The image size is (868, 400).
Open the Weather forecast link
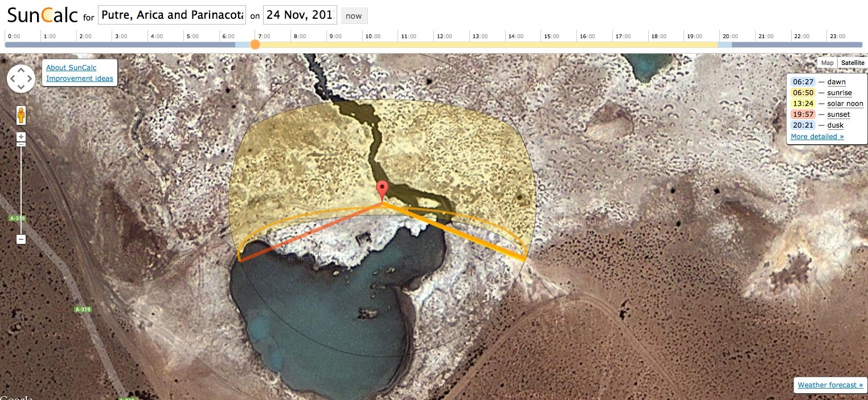[x=830, y=385]
